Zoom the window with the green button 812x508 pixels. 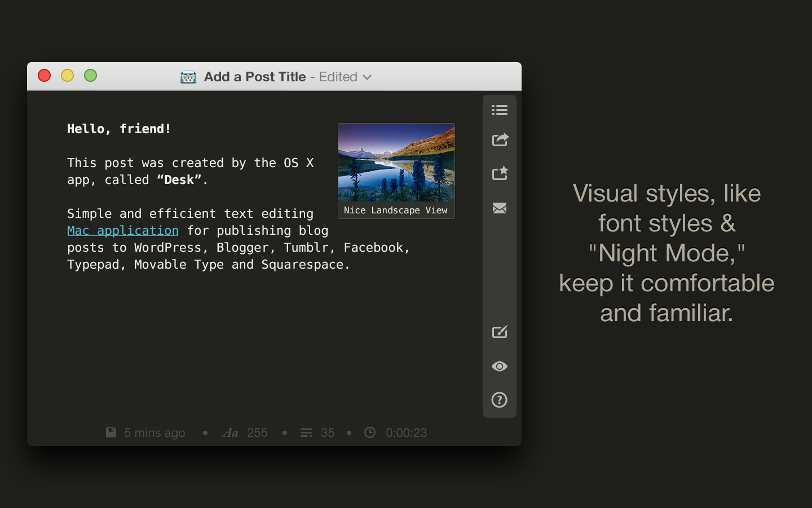coord(90,76)
